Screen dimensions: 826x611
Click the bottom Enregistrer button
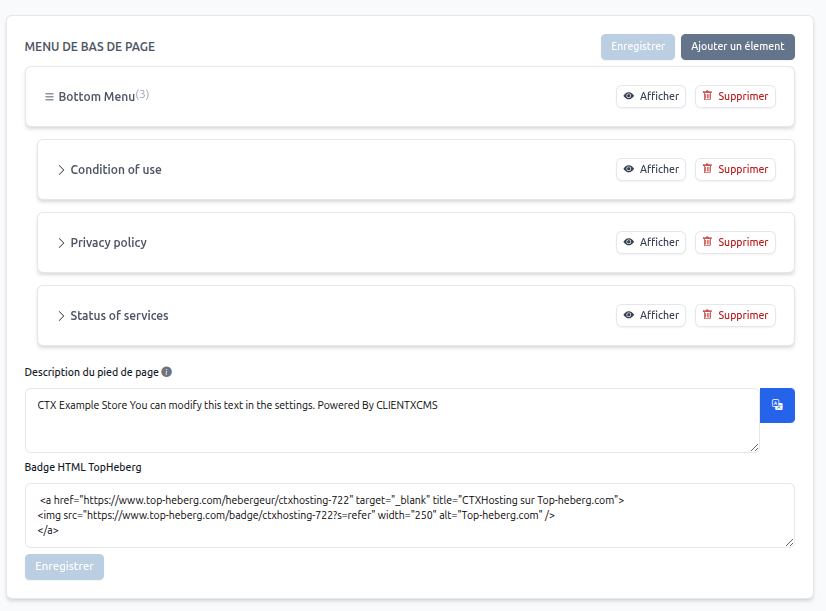point(63,567)
